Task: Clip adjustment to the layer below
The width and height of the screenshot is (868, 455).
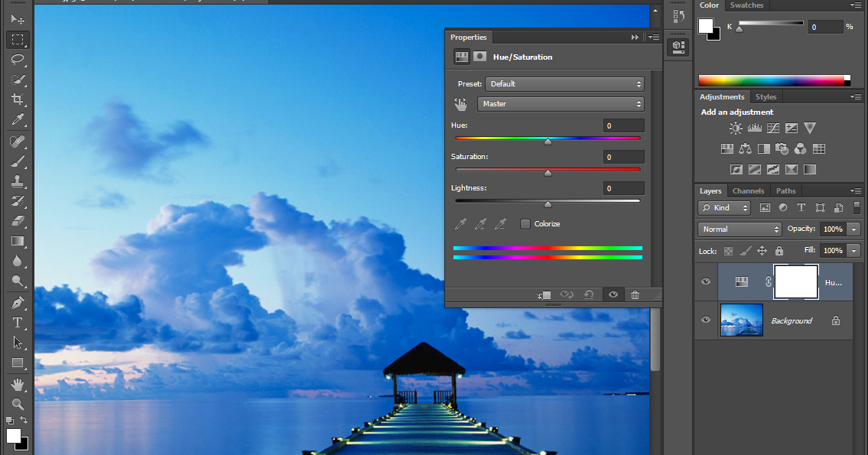Action: tap(544, 295)
